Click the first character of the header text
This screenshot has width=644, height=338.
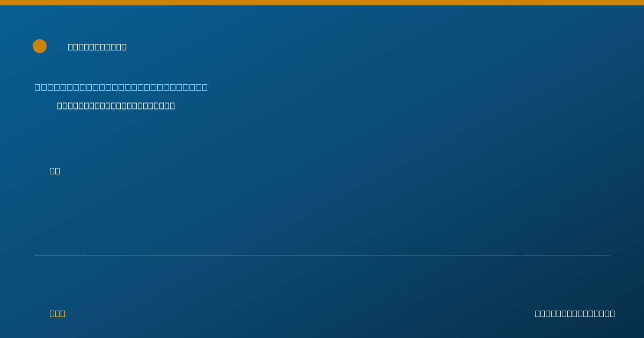point(70,47)
